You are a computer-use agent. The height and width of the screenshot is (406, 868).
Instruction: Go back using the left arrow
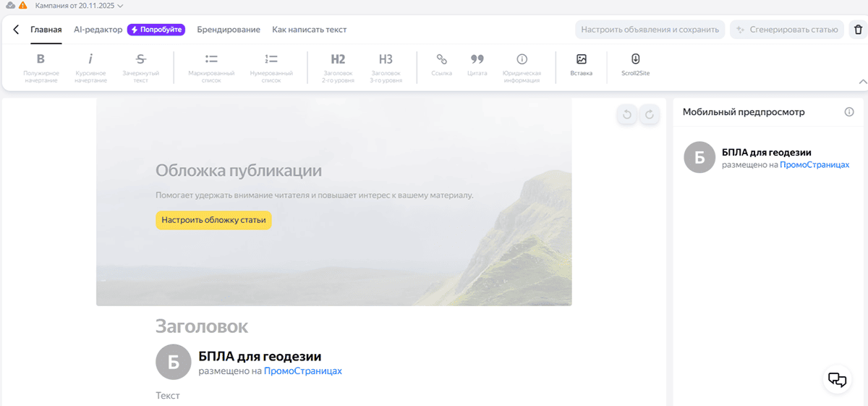point(16,30)
